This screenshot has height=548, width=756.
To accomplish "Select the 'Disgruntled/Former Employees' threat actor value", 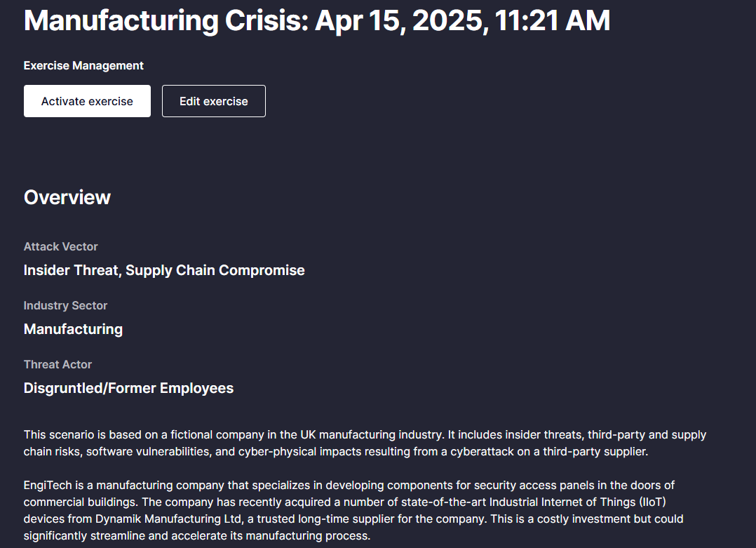I will click(128, 388).
